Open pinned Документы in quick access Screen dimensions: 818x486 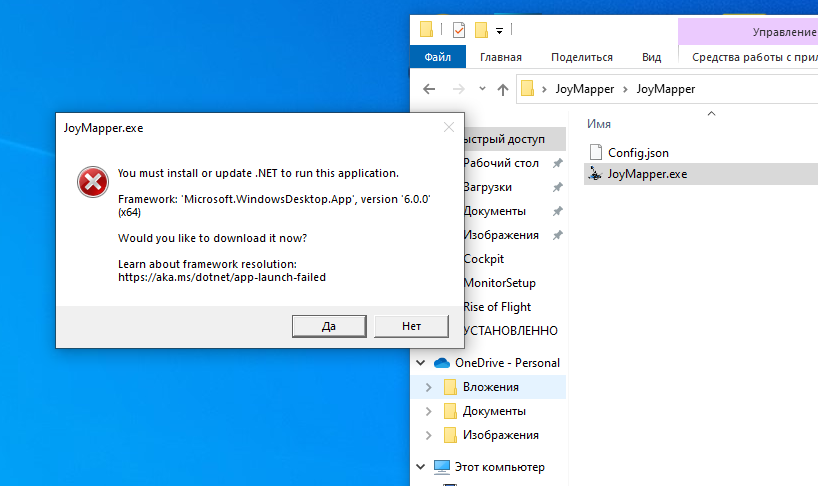tap(495, 211)
